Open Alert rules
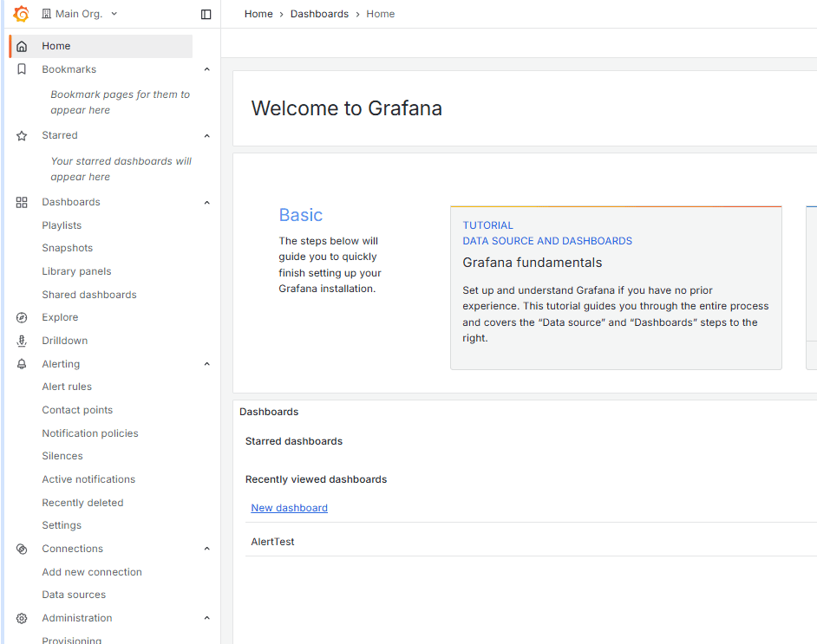This screenshot has width=817, height=644. (x=67, y=387)
